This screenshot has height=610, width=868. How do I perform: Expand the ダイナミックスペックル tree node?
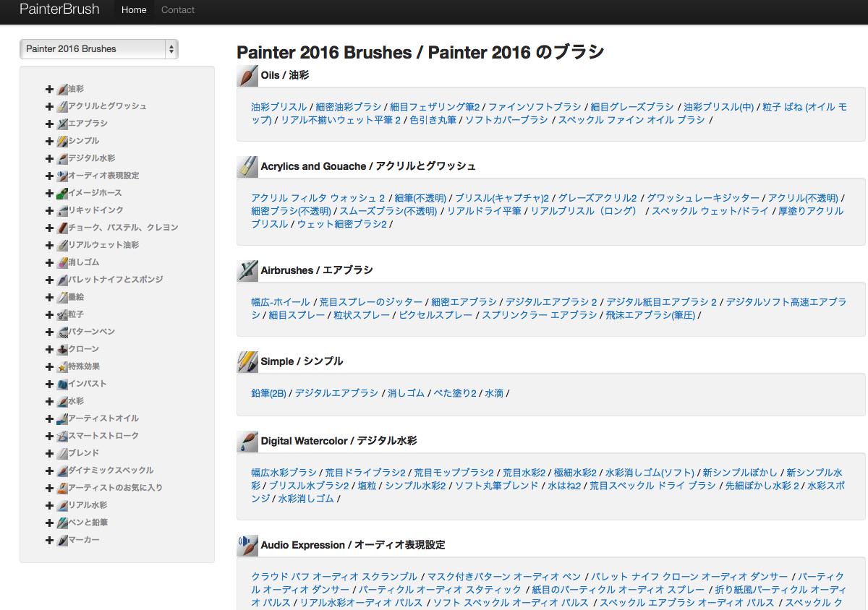click(x=49, y=471)
